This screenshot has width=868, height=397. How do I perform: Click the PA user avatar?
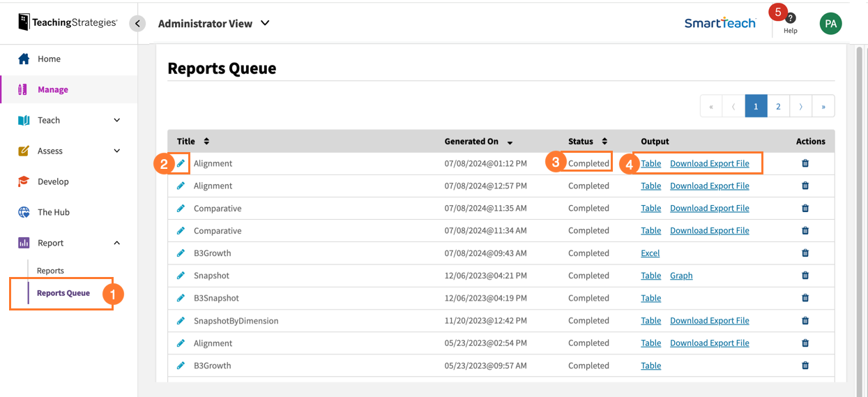click(830, 23)
